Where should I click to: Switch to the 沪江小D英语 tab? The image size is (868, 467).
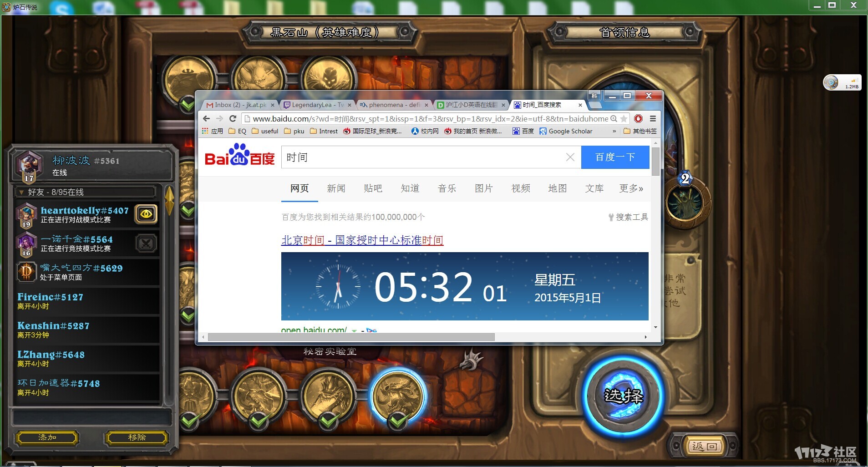[x=471, y=105]
